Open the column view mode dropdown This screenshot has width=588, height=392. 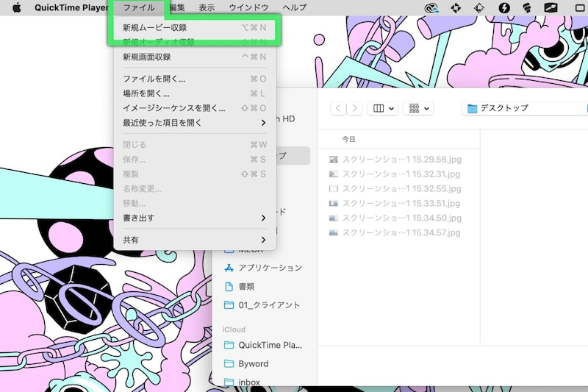pyautogui.click(x=383, y=108)
